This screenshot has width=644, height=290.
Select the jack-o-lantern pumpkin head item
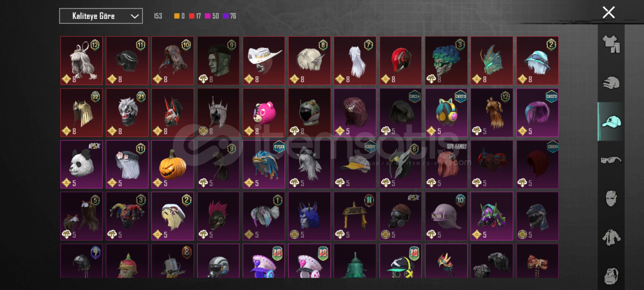(x=172, y=164)
